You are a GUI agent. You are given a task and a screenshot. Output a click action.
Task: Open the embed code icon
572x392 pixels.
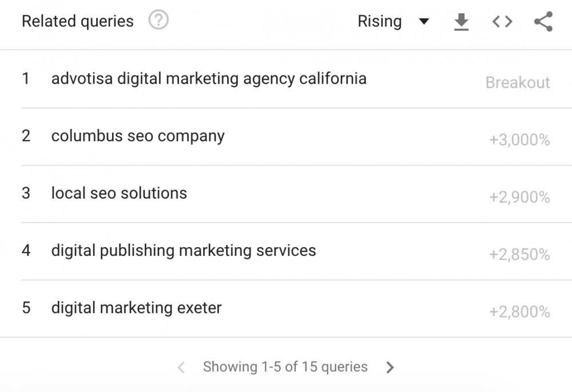click(502, 22)
